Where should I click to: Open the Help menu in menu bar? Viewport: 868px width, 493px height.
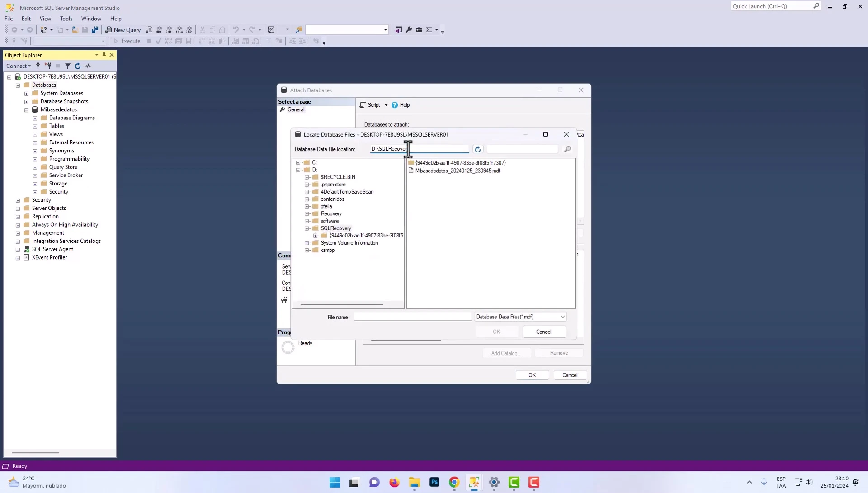[116, 19]
